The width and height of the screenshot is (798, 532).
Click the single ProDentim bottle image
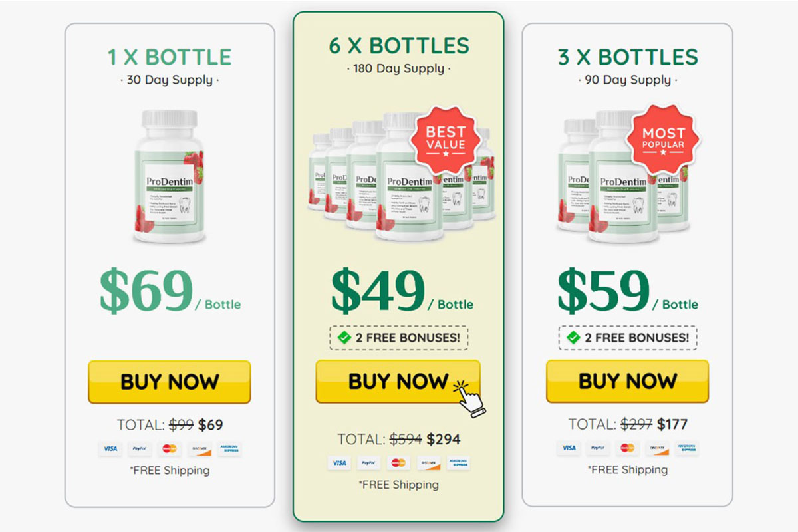click(x=170, y=177)
